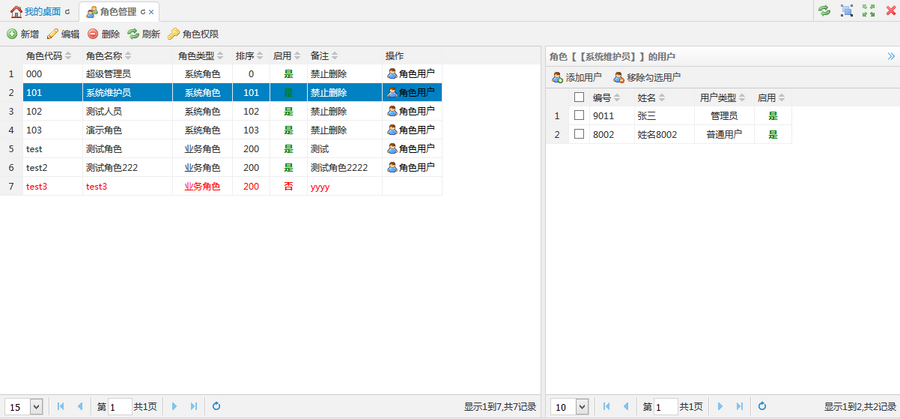Sort users by 姓名 column
900x419 pixels.
click(x=664, y=98)
